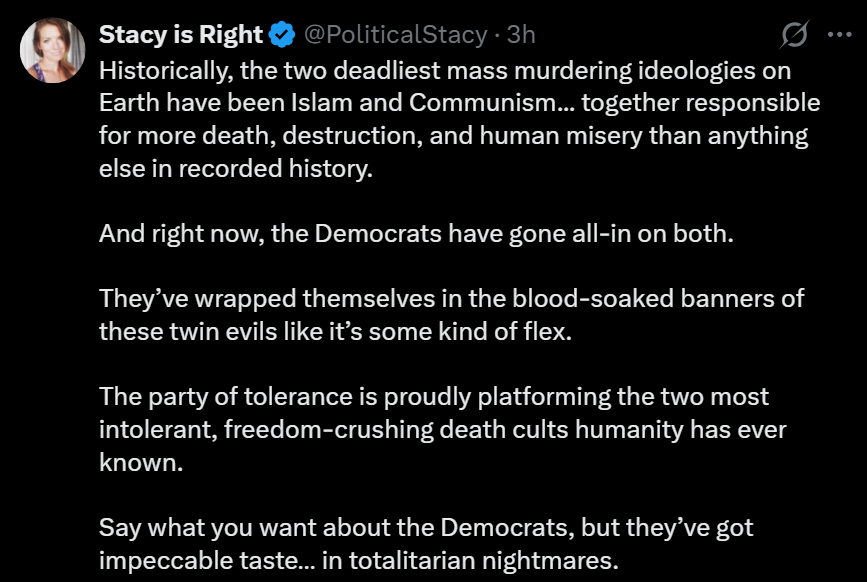Open the three-dot More options menu

tap(838, 35)
